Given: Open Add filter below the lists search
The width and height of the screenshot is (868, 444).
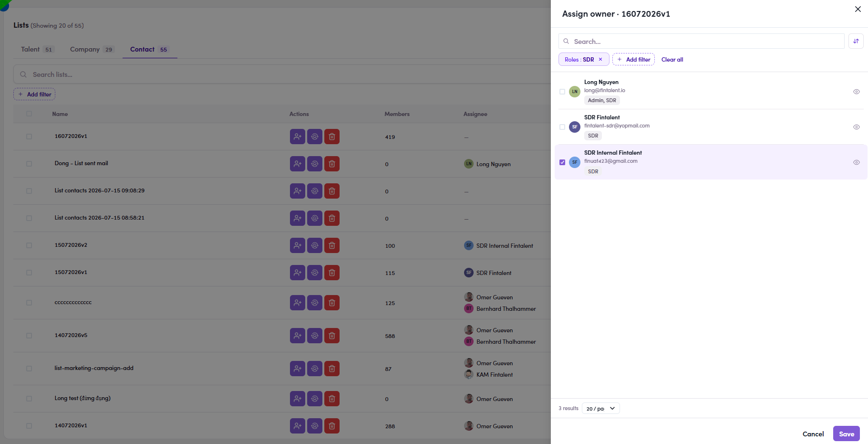Looking at the screenshot, I should pos(34,95).
